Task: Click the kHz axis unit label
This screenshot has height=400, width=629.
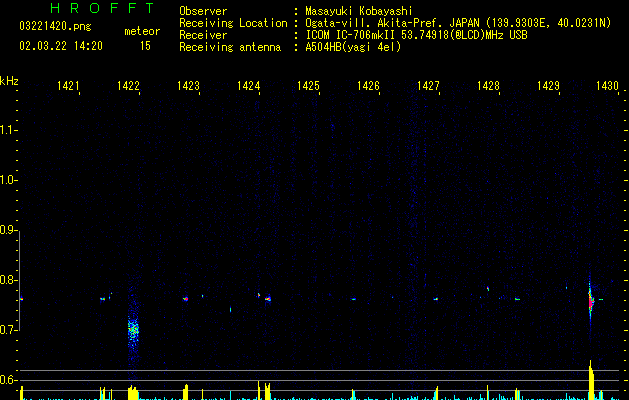Action: click(9, 81)
